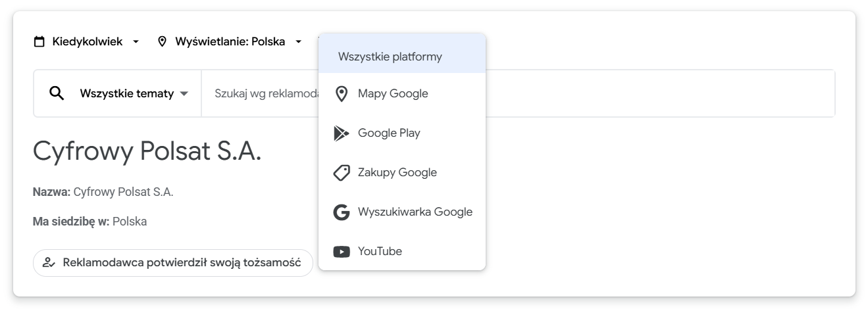868x309 pixels.
Task: Select Google Play platform label
Action: click(389, 133)
